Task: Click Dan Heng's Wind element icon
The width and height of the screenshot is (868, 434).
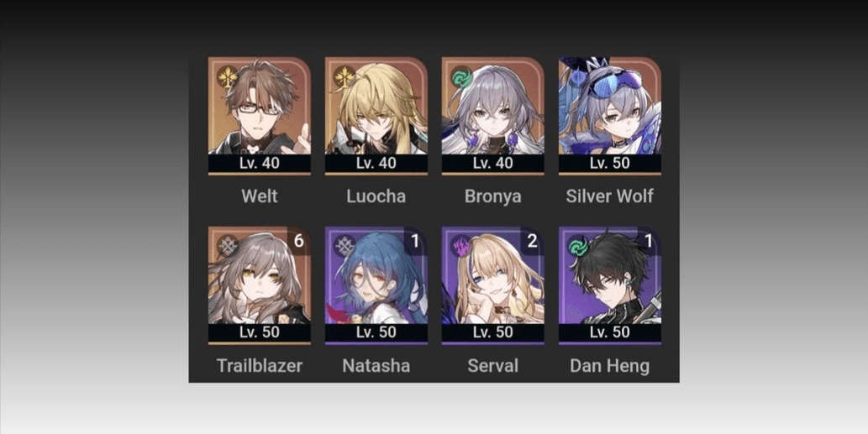Action: pyautogui.click(x=578, y=247)
